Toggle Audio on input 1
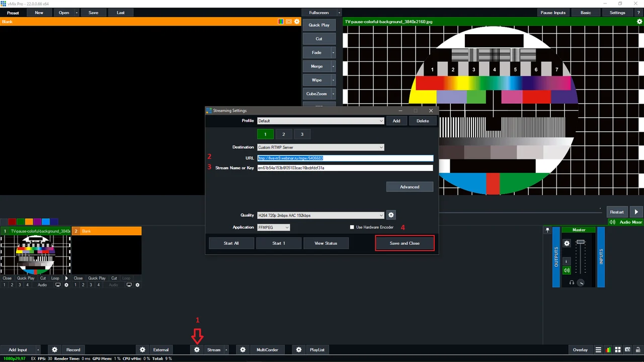This screenshot has width=644, height=362. [42, 285]
